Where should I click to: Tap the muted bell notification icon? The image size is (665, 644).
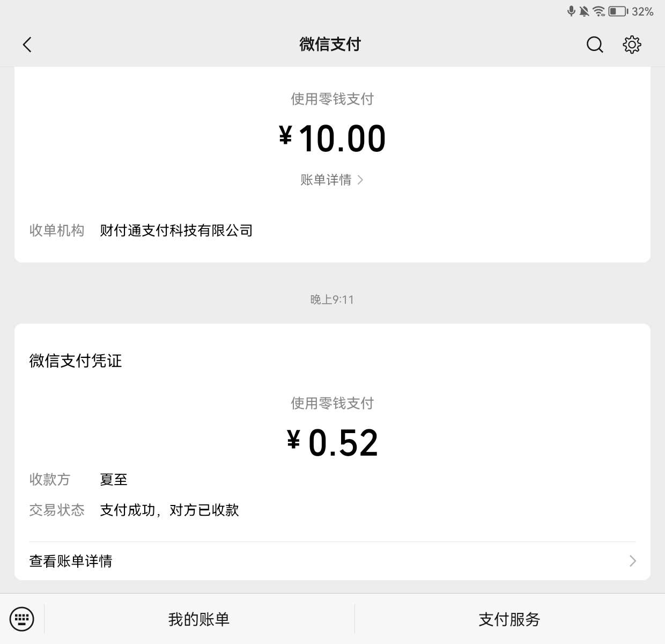584,11
